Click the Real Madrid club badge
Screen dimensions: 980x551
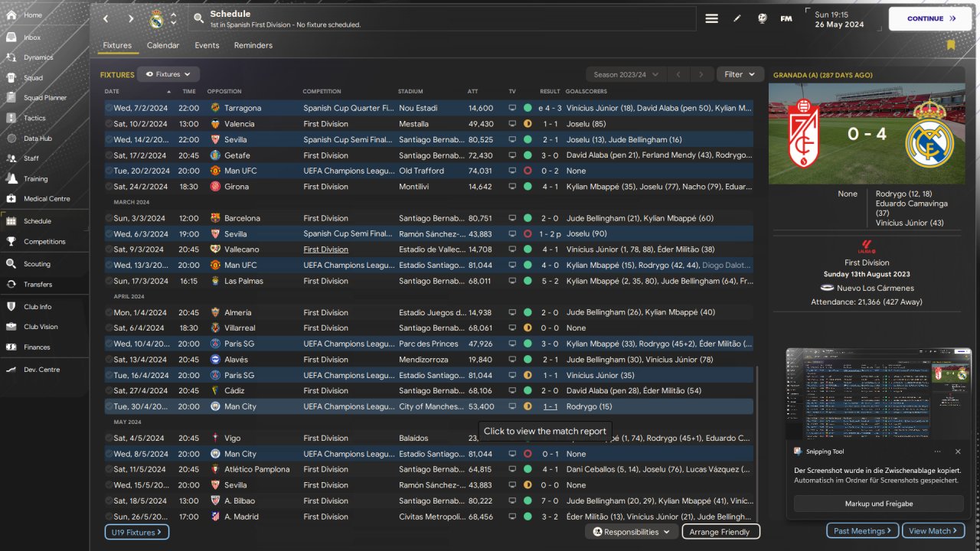coord(157,18)
